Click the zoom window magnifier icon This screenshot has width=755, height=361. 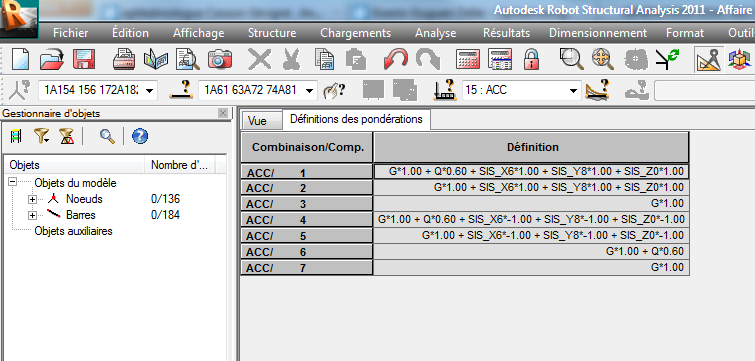[571, 60]
